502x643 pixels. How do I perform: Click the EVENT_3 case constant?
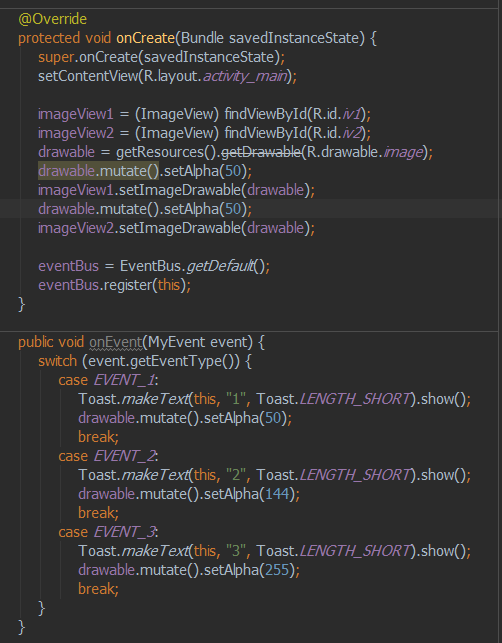coord(124,532)
